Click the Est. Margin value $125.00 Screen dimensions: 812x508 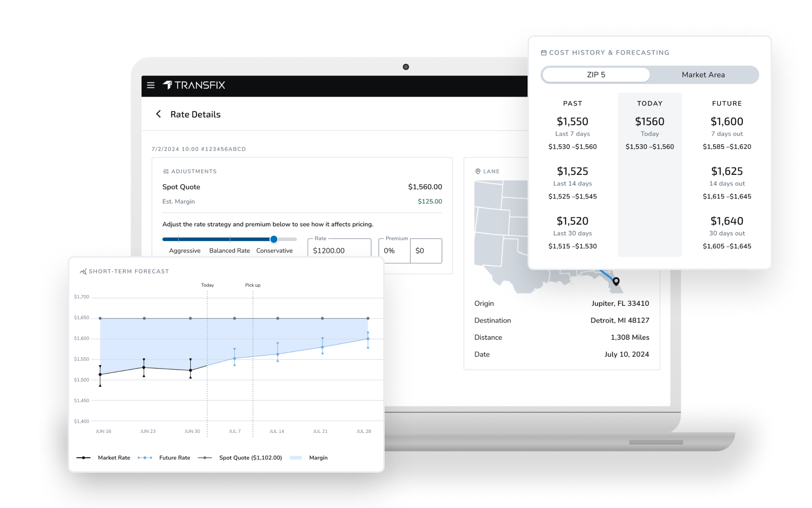[x=430, y=201]
